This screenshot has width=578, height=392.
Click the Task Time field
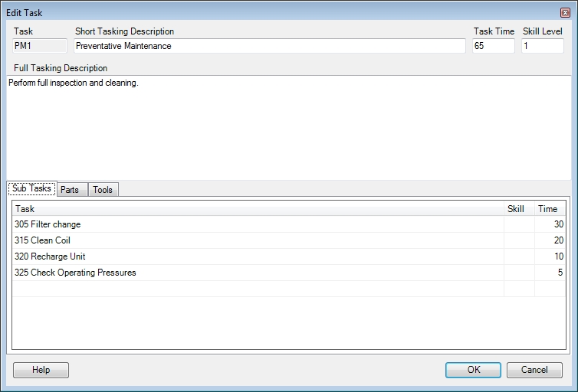tap(494, 46)
